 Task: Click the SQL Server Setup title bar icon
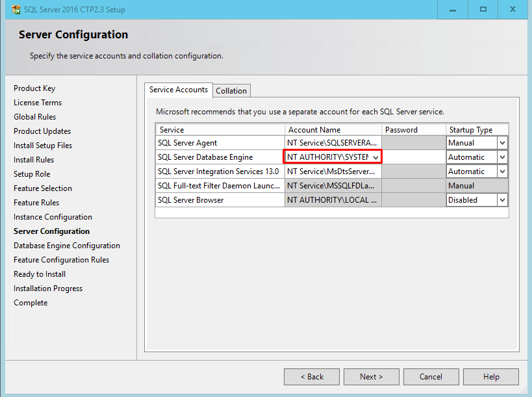coord(16,10)
